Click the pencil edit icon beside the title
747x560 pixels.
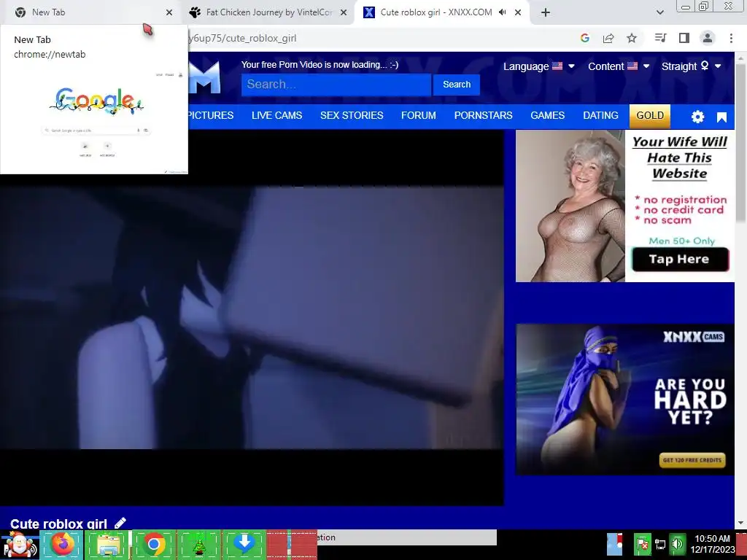coord(120,523)
